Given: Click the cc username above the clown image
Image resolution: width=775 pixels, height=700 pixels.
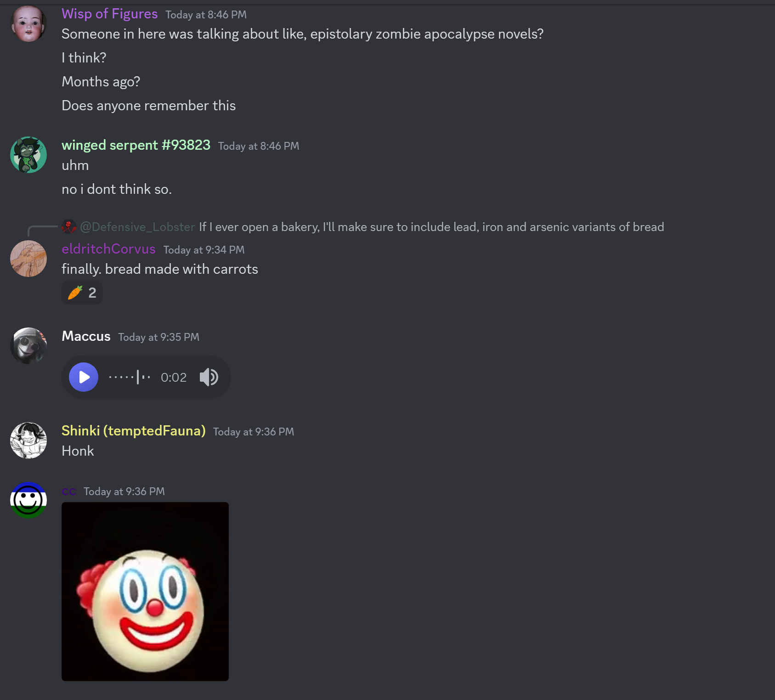Looking at the screenshot, I should click(x=69, y=491).
